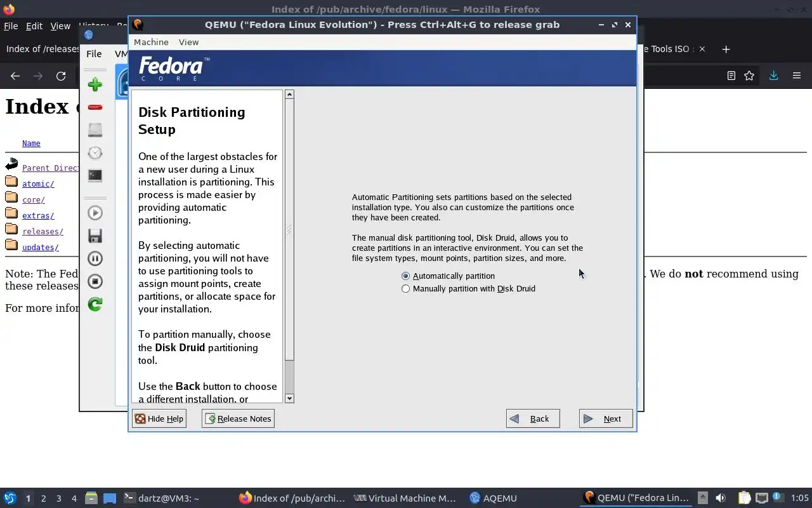Viewport: 812px width, 508px height.
Task: Click the floppy save icon in AQEMU
Action: click(95, 236)
